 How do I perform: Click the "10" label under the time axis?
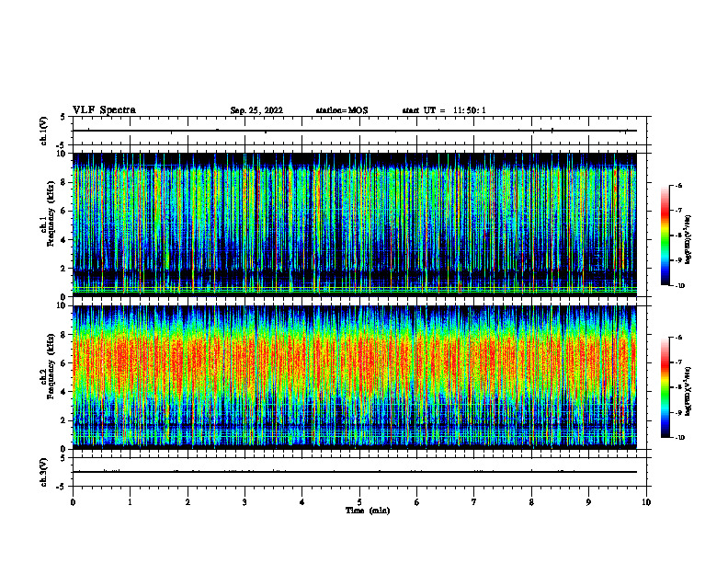(646, 502)
